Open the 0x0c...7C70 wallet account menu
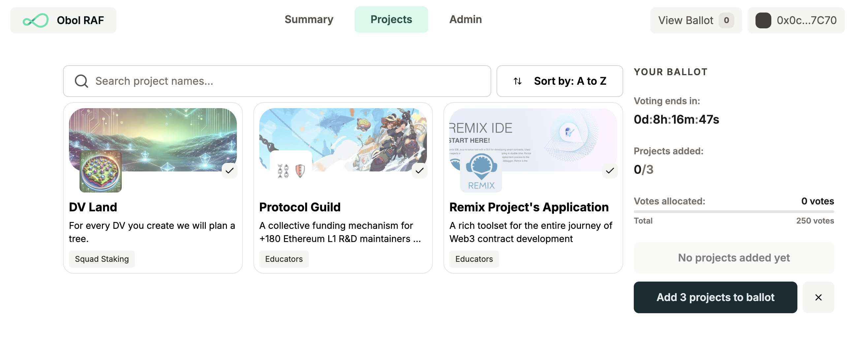Viewport: 868px width, 364px height. (795, 20)
